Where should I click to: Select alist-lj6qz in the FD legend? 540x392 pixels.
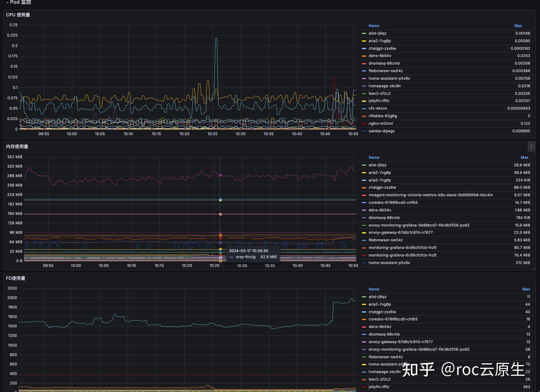pos(377,297)
